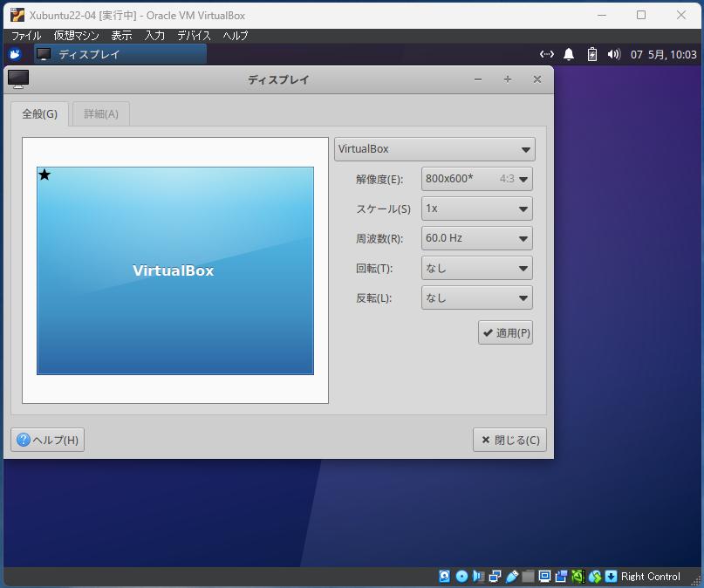Open the デバイス menu

(194, 36)
